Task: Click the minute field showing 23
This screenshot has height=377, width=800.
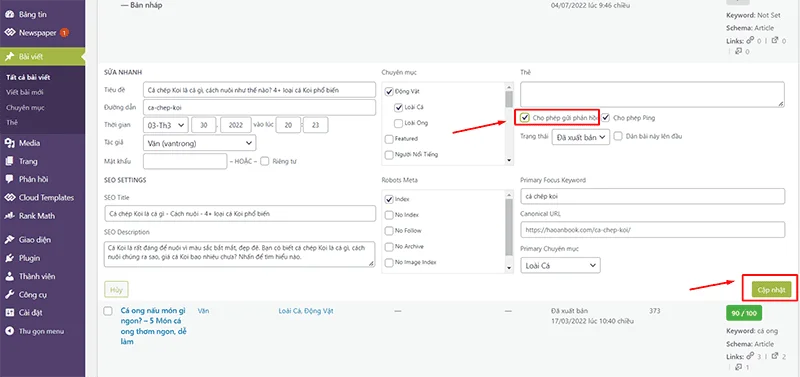Action: [x=315, y=125]
